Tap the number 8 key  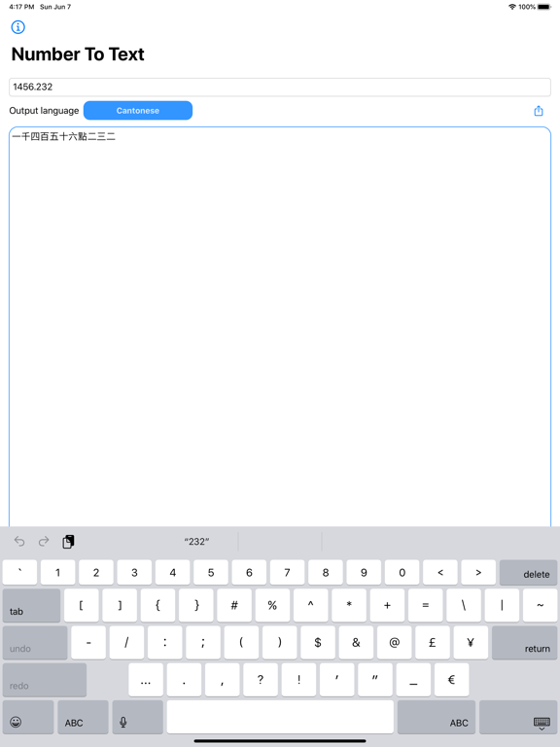click(x=326, y=573)
